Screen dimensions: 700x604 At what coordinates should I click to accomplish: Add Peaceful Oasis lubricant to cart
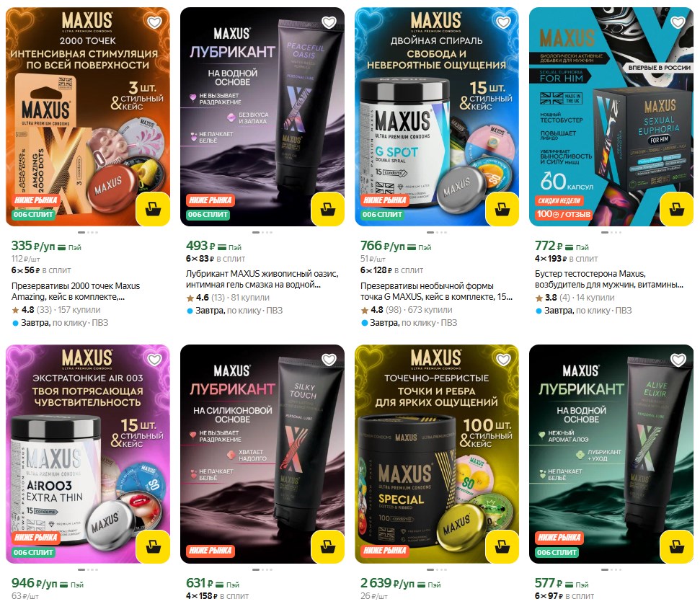328,208
